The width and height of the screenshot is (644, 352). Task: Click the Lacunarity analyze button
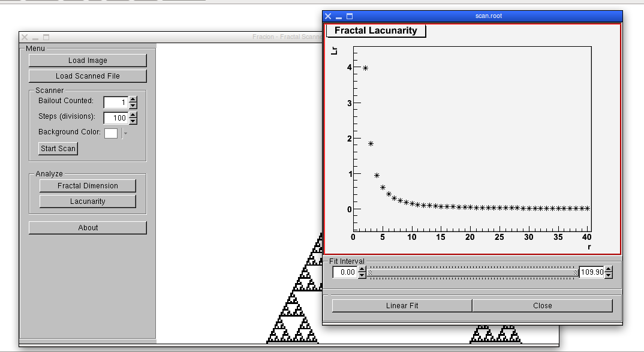[88, 201]
